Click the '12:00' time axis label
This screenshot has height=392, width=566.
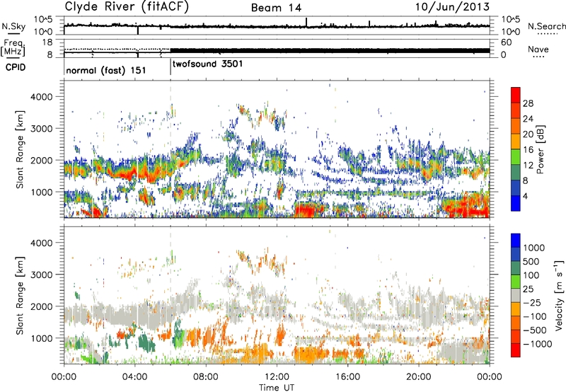point(277,377)
